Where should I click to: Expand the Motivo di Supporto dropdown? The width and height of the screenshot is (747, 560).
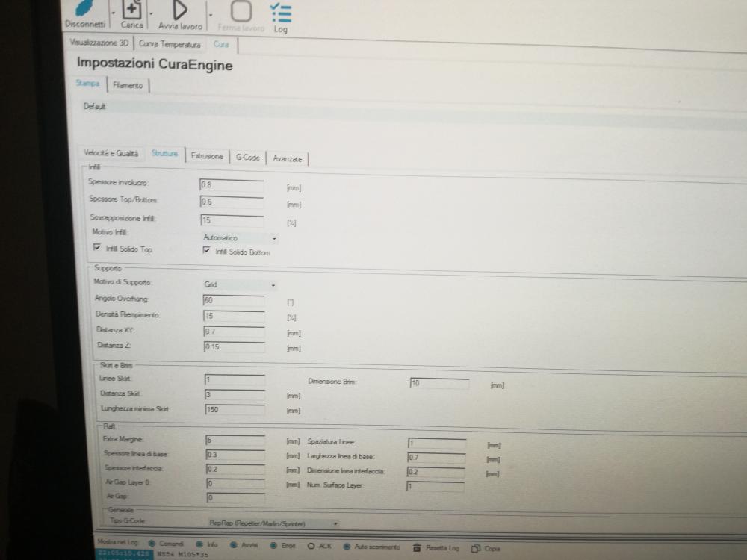(x=239, y=284)
